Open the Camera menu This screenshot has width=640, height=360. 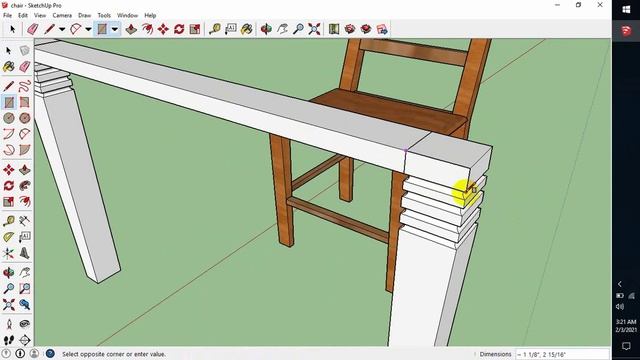pos(62,15)
